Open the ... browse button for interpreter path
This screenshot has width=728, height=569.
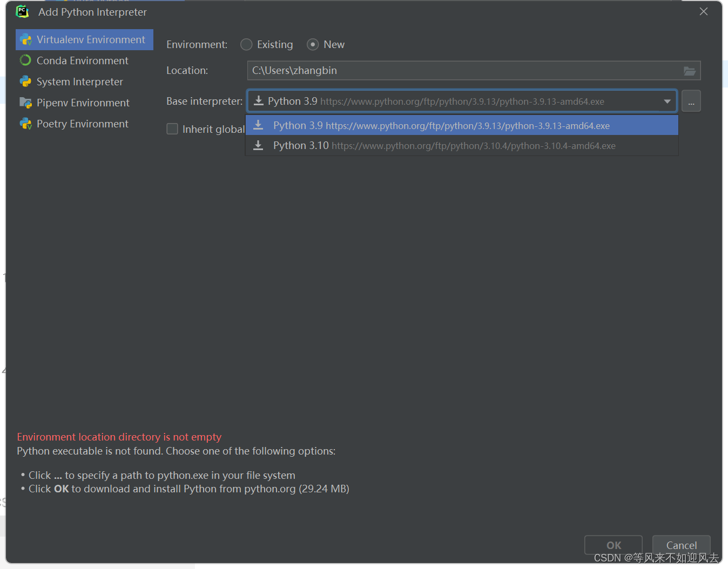[x=691, y=101]
